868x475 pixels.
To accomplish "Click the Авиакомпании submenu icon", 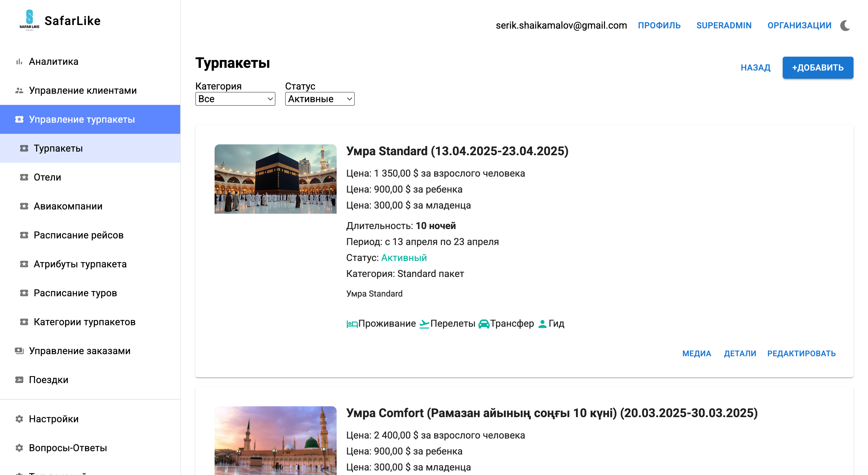I will pos(24,206).
